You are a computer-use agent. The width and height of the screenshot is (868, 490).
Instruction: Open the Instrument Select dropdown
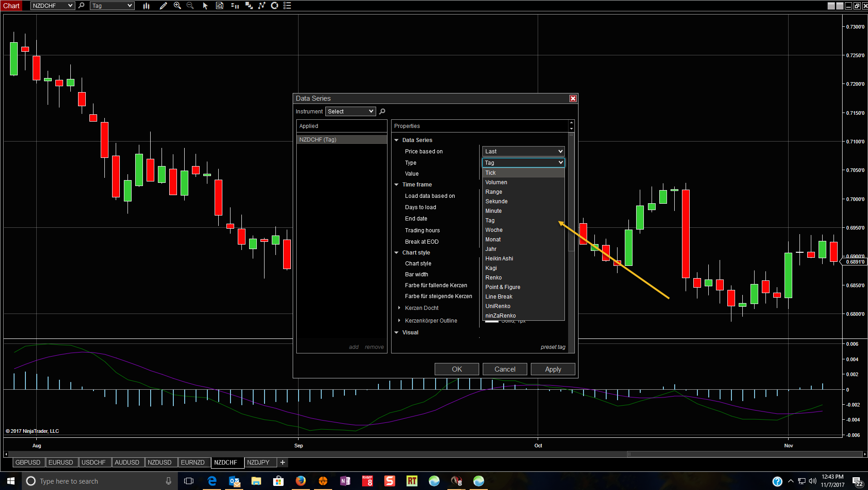click(351, 111)
